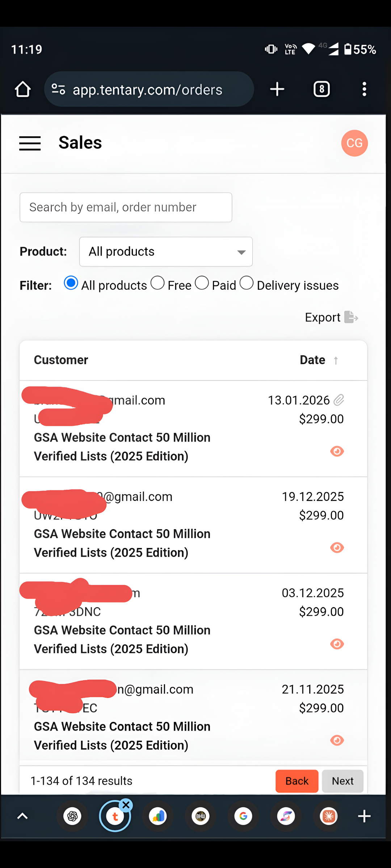The image size is (391, 868).
Task: Open the hamburger navigation menu
Action: pos(30,143)
